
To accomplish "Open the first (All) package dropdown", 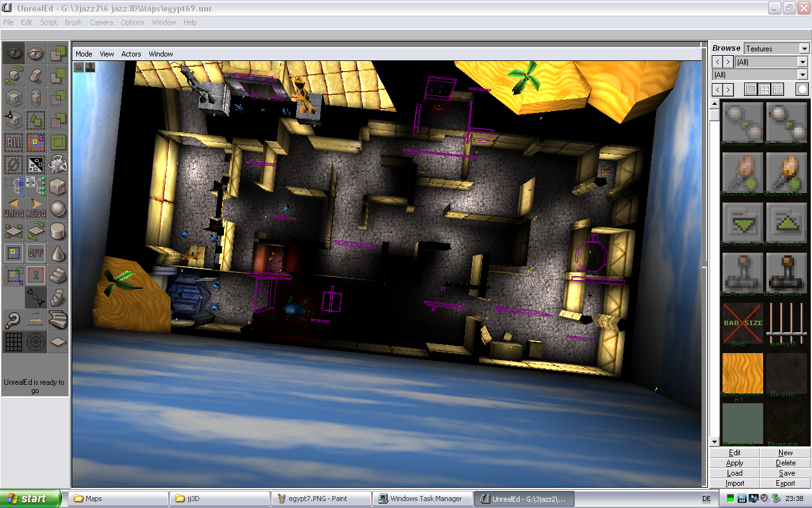I will pyautogui.click(x=802, y=62).
